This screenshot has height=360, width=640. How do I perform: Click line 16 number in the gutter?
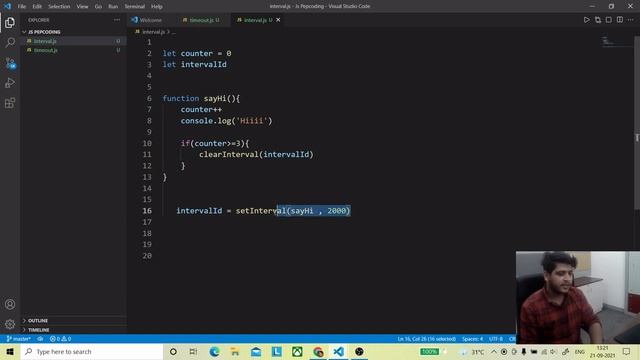pos(147,211)
